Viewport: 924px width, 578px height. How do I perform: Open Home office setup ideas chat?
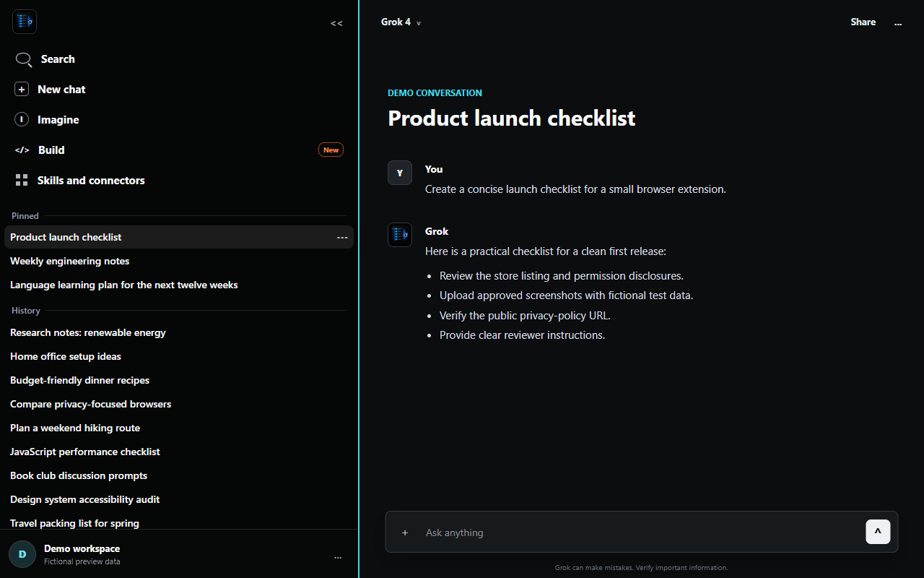coord(179,356)
